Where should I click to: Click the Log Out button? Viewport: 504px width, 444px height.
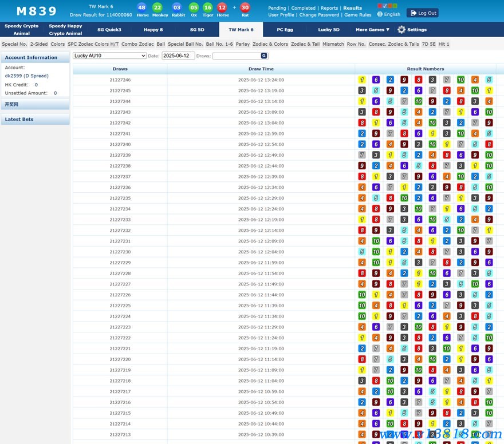coord(423,13)
